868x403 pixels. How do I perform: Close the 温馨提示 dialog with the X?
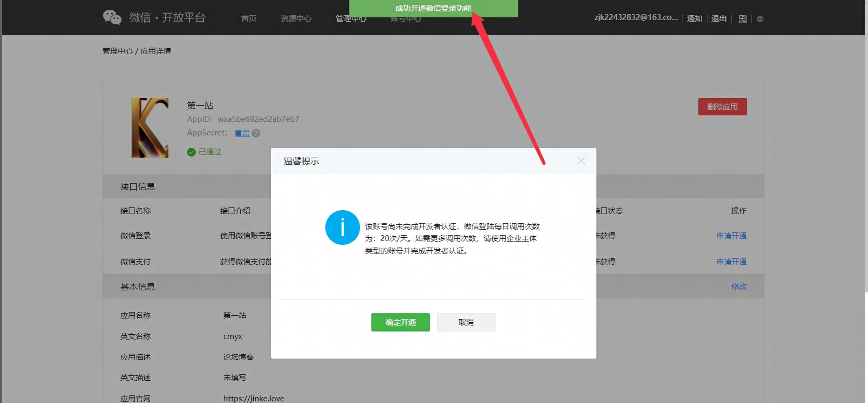581,161
